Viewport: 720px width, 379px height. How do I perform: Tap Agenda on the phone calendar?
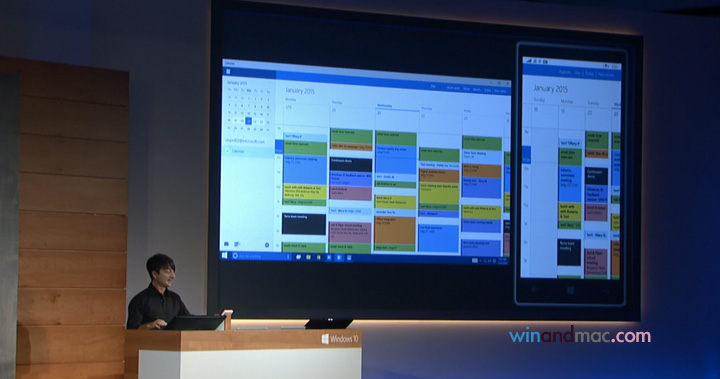565,72
